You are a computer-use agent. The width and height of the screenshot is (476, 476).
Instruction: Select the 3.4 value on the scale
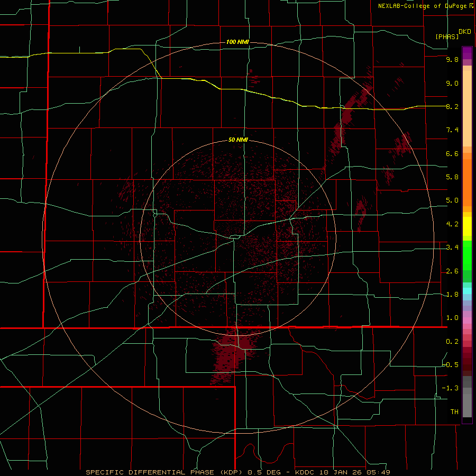pyautogui.click(x=452, y=248)
